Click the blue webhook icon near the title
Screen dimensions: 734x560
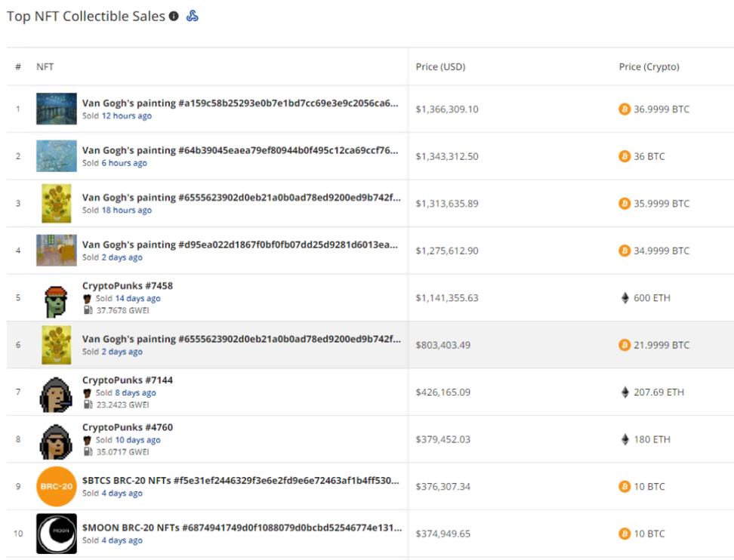pyautogui.click(x=193, y=16)
